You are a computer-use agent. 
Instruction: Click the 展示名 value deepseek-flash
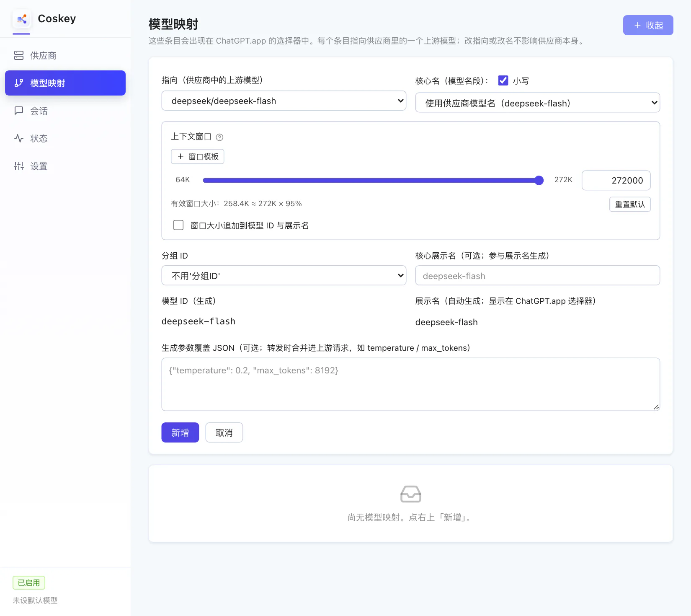pos(446,322)
